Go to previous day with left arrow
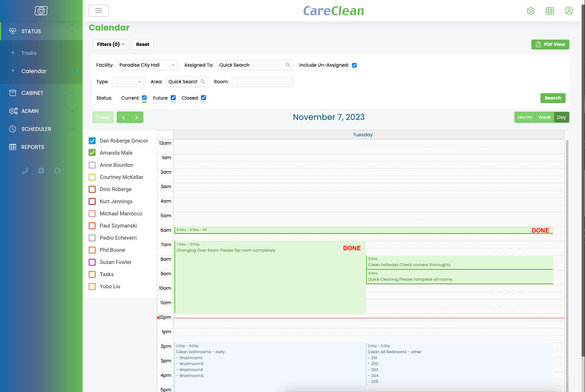The width and height of the screenshot is (585, 392). click(124, 117)
